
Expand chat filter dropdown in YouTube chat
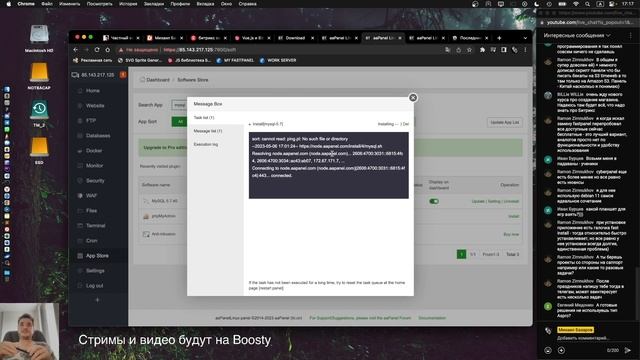tap(577, 36)
